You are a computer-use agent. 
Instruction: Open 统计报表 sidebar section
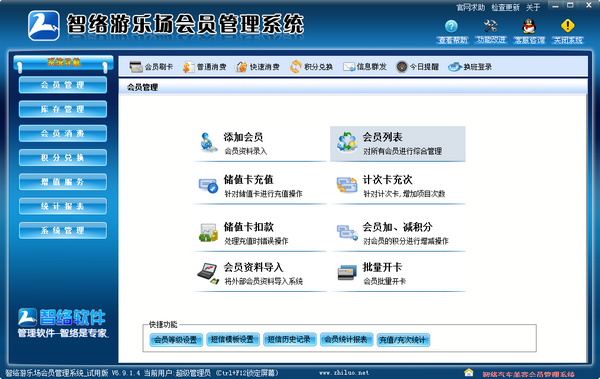(x=63, y=206)
